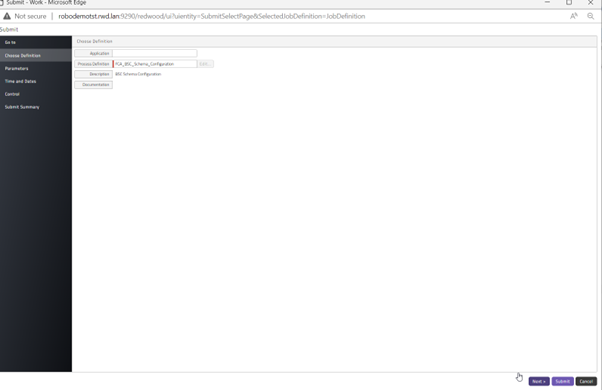Click the Edit... button beside Process Definition

tap(205, 64)
